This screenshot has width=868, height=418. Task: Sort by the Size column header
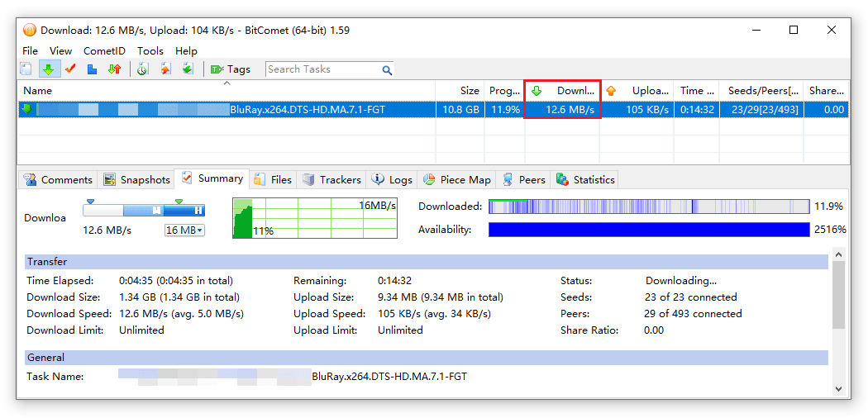click(x=469, y=90)
